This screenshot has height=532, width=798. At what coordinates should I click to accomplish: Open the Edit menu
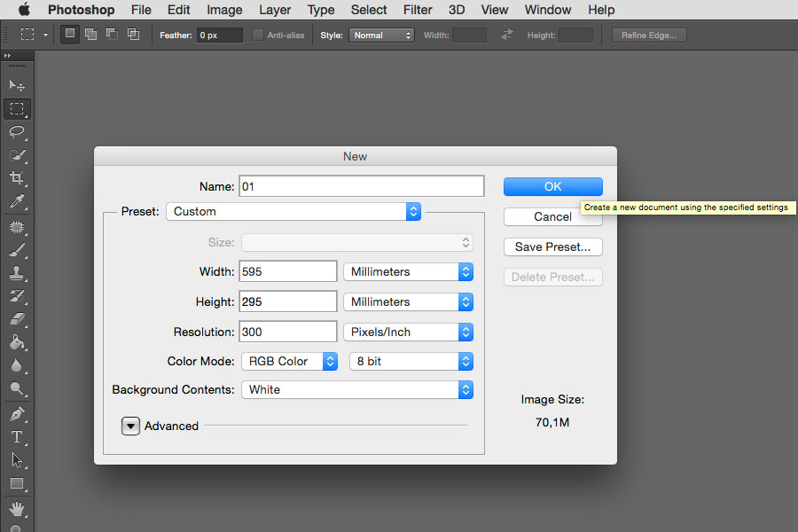click(x=178, y=10)
